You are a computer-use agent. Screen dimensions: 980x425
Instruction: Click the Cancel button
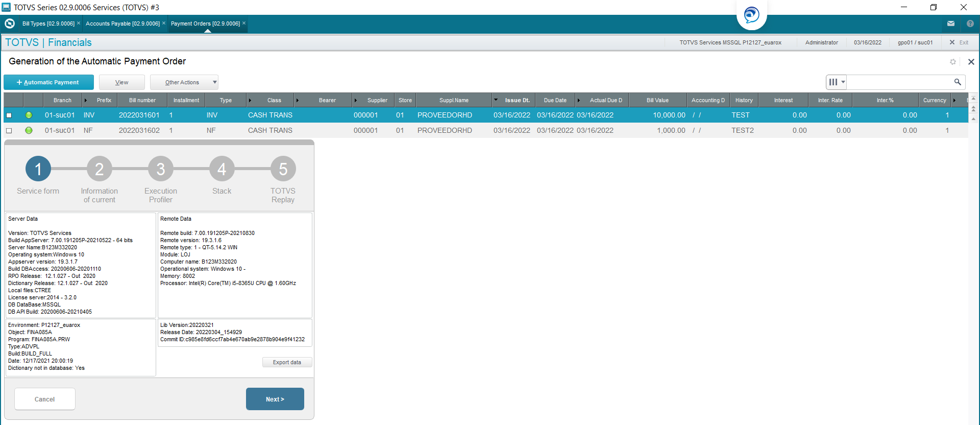click(45, 399)
